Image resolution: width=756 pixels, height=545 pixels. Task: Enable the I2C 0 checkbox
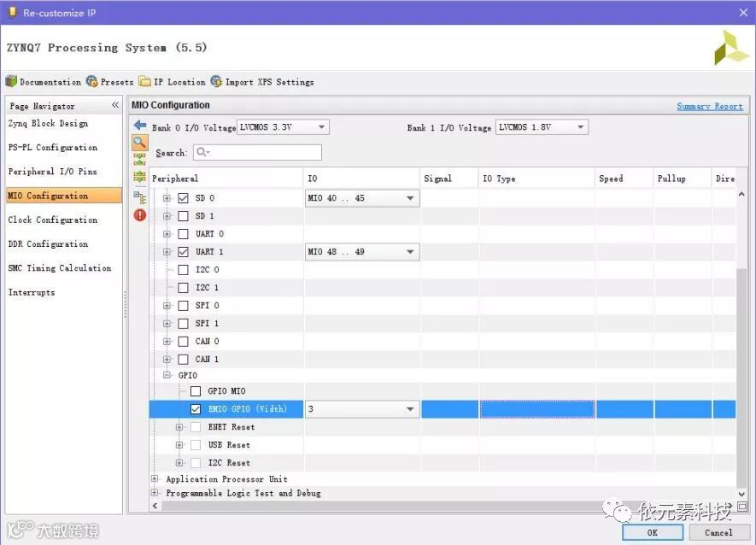click(x=183, y=270)
